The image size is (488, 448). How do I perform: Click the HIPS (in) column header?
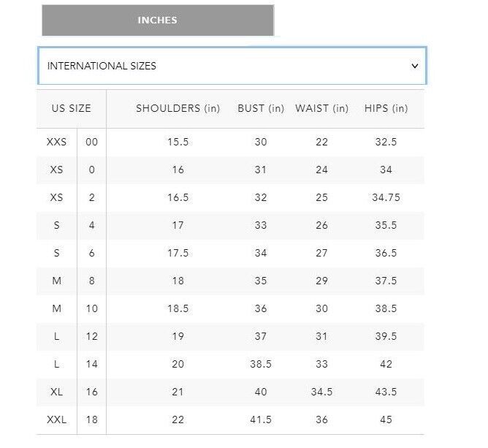pos(386,108)
